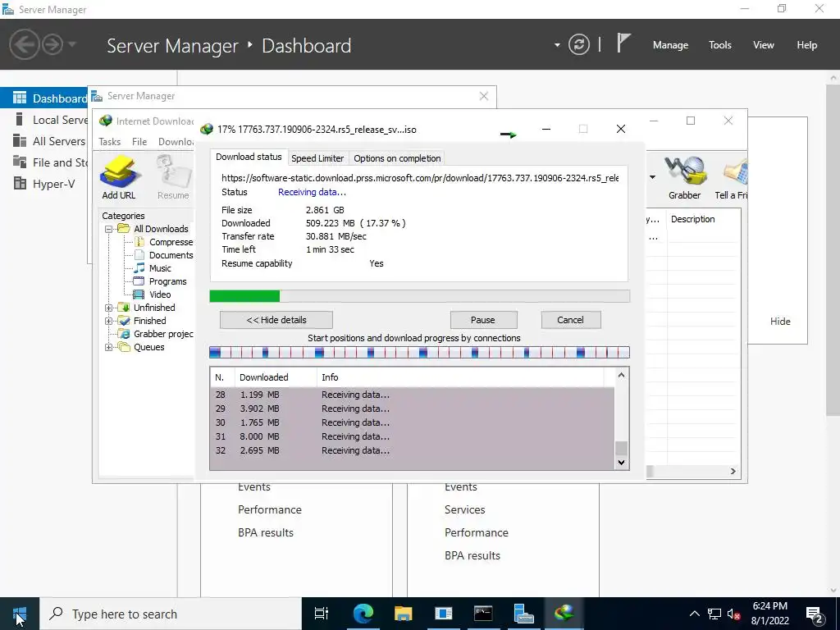Select the Video category
This screenshot has width=840, height=630.
[x=160, y=294]
